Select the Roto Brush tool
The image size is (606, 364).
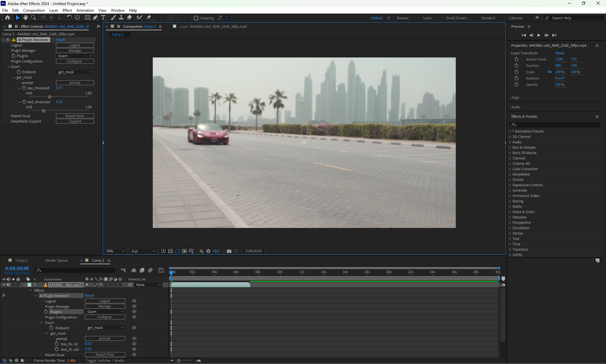(139, 18)
